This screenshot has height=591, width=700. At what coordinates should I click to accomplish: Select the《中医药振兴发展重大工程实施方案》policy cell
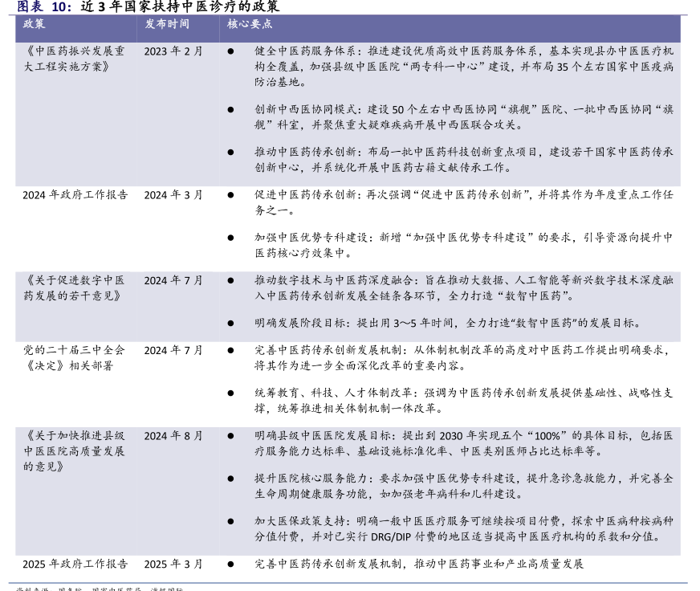(x=74, y=59)
